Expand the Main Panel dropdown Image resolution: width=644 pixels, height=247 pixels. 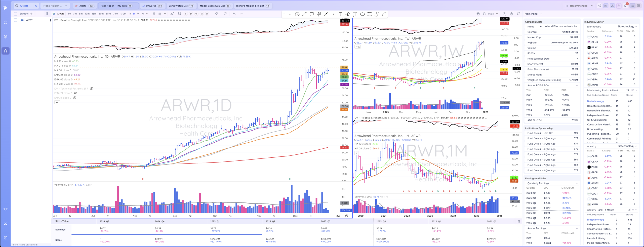533,14
